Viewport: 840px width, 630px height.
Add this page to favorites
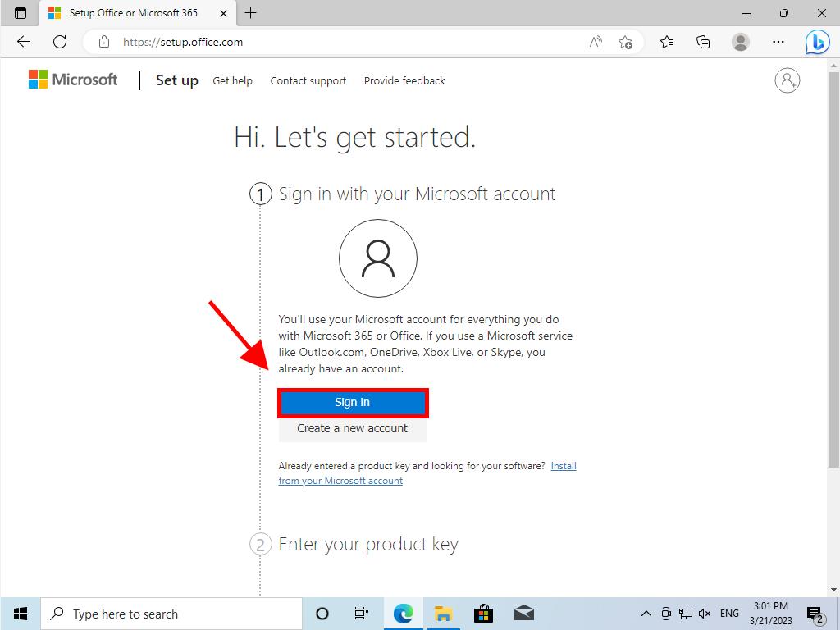(626, 42)
